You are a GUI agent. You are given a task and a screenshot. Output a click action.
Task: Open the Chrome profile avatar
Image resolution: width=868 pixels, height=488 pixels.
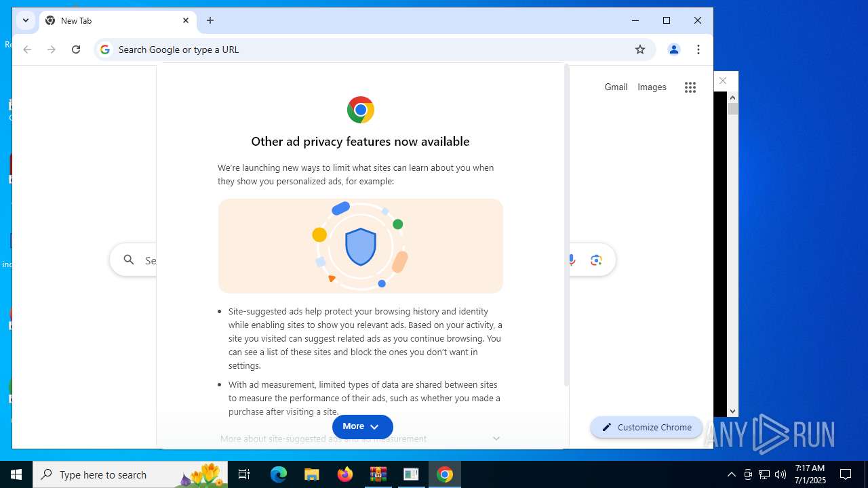pos(673,49)
